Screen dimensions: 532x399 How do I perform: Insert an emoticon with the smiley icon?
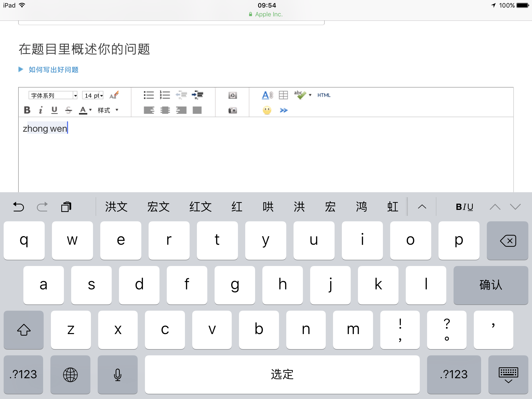coord(267,110)
